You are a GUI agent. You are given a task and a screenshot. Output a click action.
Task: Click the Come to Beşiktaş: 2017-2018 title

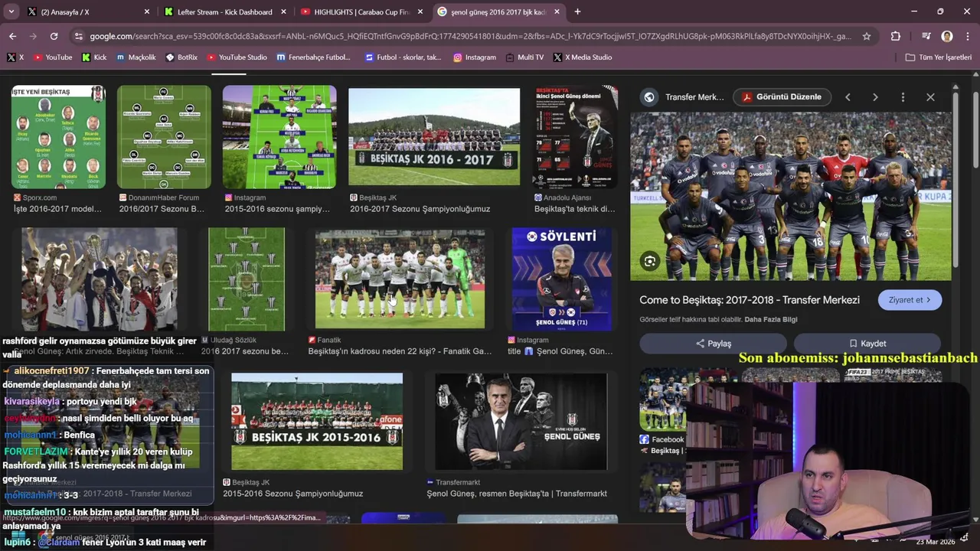coord(750,300)
